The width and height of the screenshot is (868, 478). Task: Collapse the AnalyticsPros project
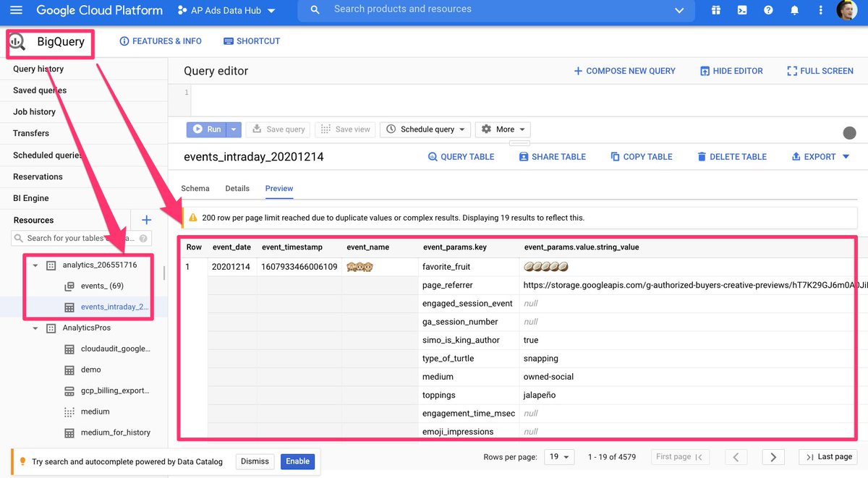(x=35, y=328)
